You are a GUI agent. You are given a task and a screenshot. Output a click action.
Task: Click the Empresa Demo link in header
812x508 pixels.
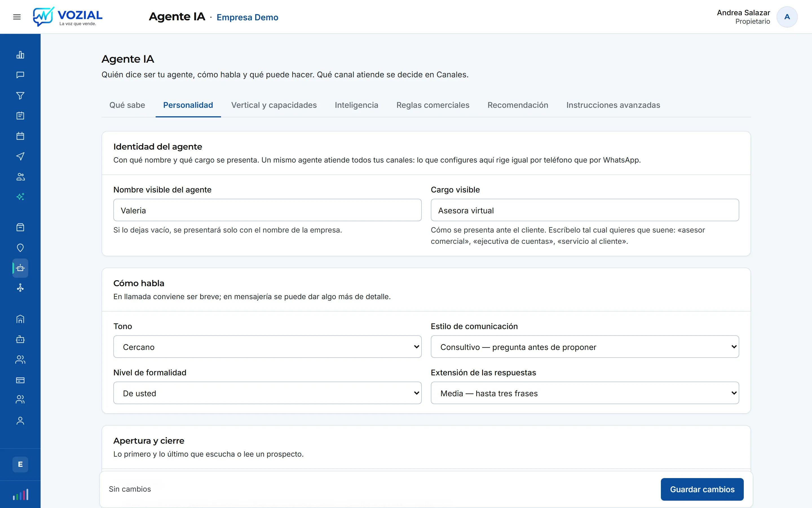247,17
